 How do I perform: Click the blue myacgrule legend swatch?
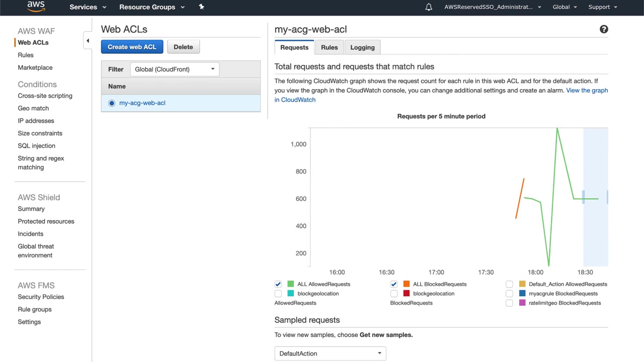tap(522, 294)
